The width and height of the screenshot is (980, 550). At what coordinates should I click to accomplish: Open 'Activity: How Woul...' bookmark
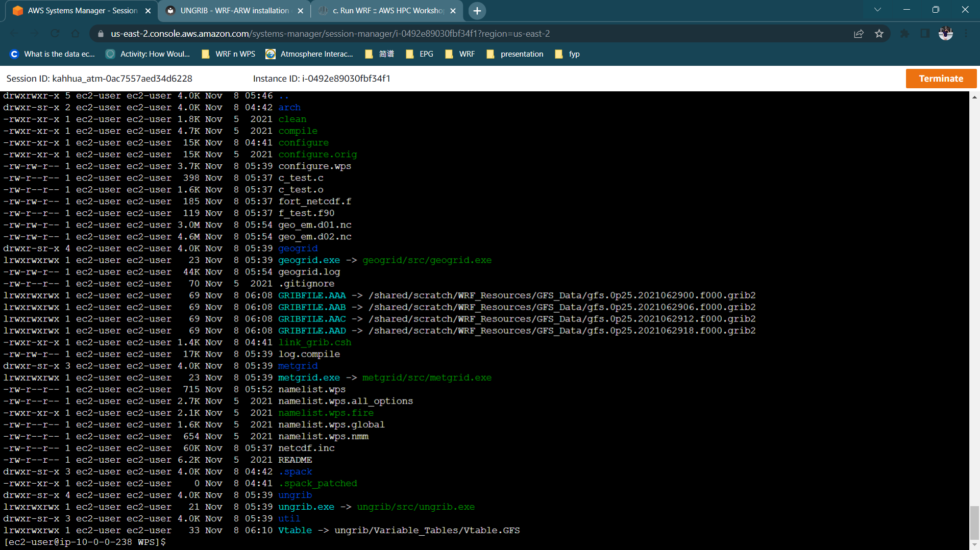pyautogui.click(x=148, y=54)
